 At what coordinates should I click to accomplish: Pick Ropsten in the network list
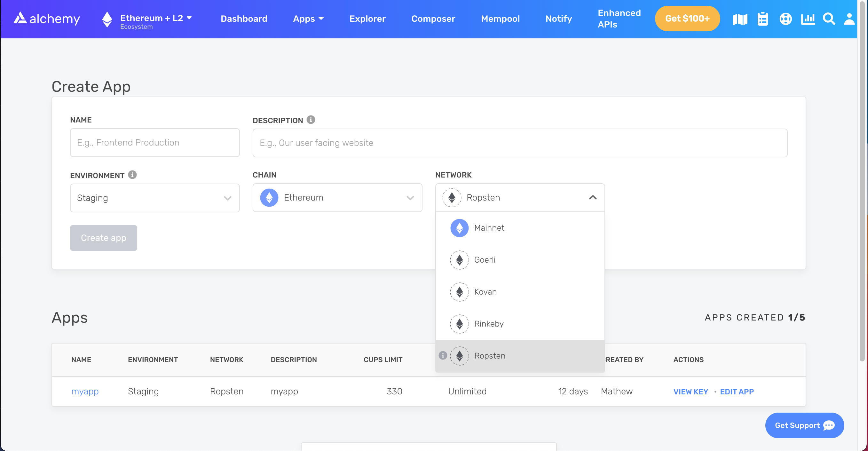[x=520, y=356]
